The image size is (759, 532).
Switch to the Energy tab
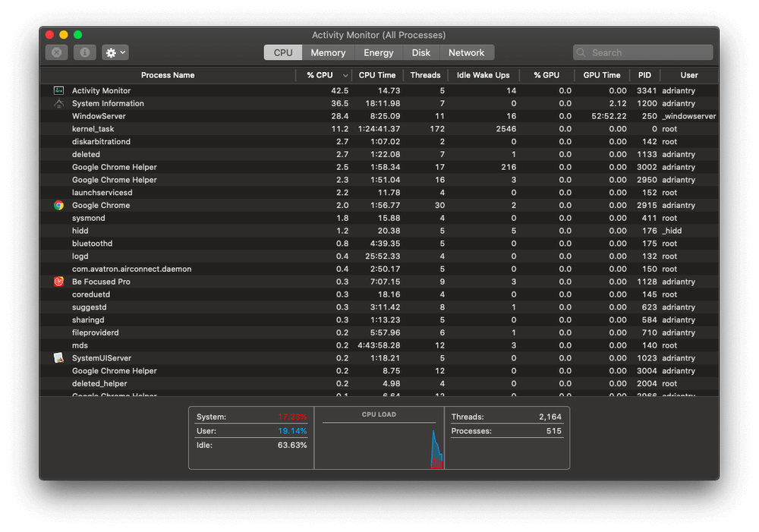(379, 52)
